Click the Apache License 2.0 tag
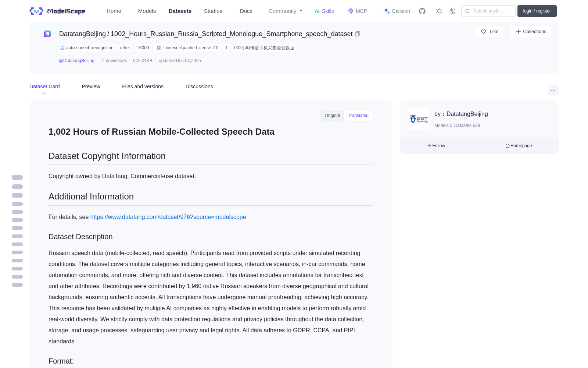Image resolution: width=588 pixels, height=368 pixels. [187, 48]
